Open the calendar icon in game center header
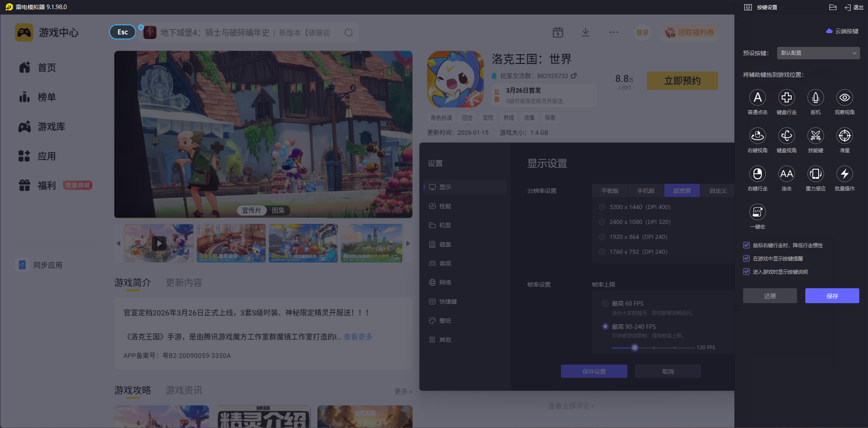 pos(558,32)
